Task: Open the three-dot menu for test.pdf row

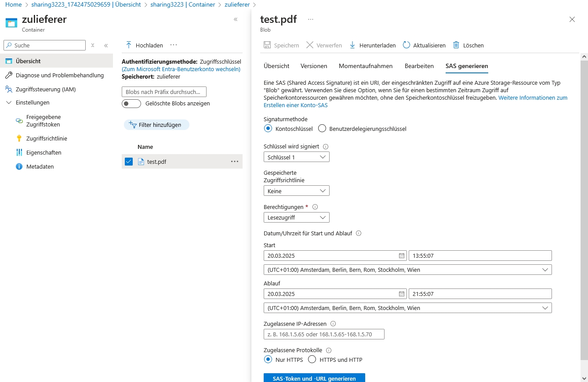Action: point(235,162)
